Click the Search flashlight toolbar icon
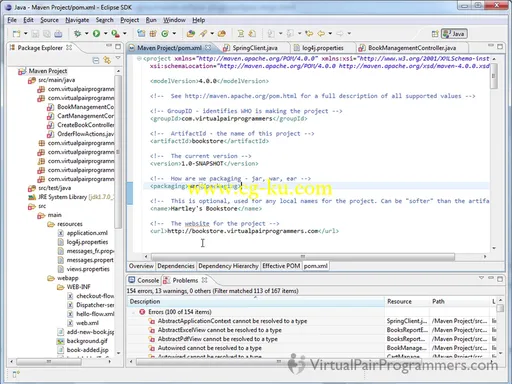Screen dimensions: 512x384 203,33
